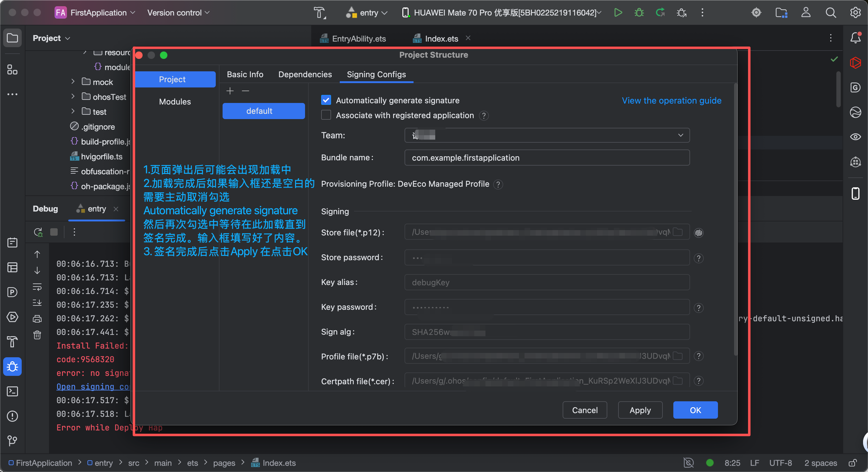Viewport: 868px width, 472px height.
Task: Uncheck Automatically generate signature
Action: (326, 100)
